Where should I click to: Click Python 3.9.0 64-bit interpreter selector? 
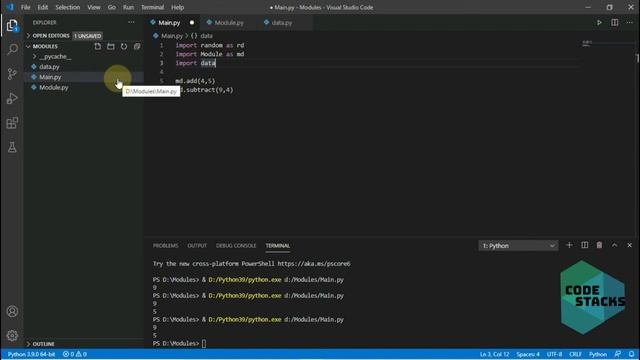(31, 354)
